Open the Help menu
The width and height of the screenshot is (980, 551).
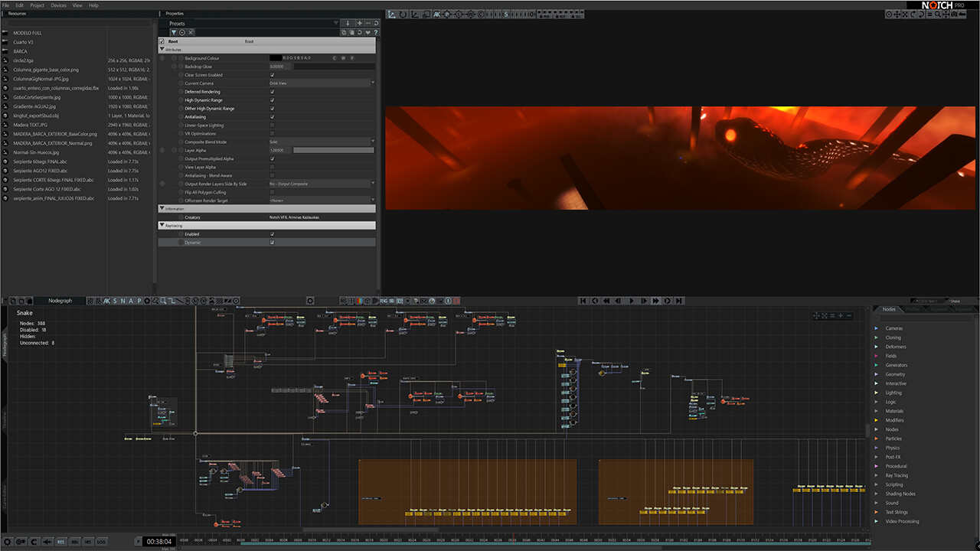click(x=93, y=5)
